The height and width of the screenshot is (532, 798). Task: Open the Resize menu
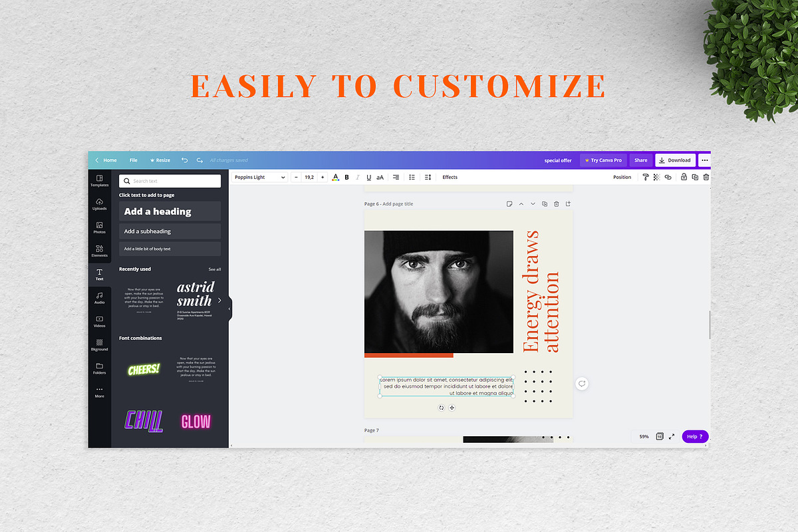pos(160,160)
